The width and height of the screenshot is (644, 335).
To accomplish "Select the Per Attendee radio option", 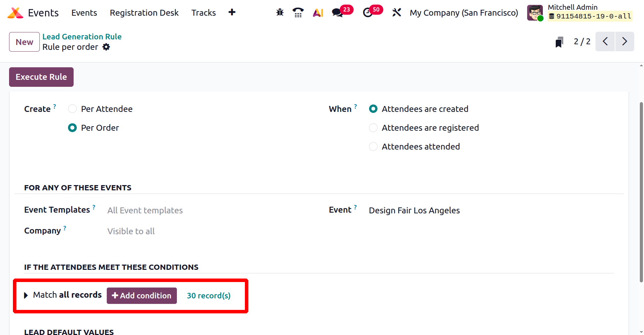I will pyautogui.click(x=73, y=109).
